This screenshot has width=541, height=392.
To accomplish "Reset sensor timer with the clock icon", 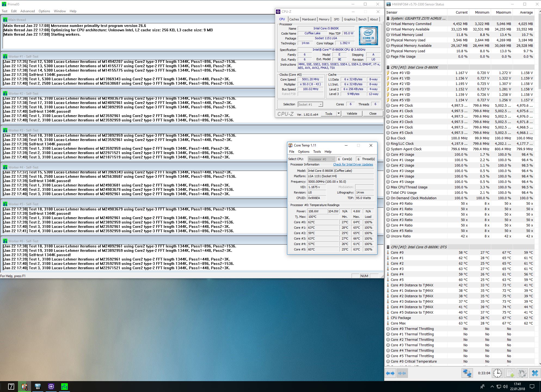I will tap(497, 373).
